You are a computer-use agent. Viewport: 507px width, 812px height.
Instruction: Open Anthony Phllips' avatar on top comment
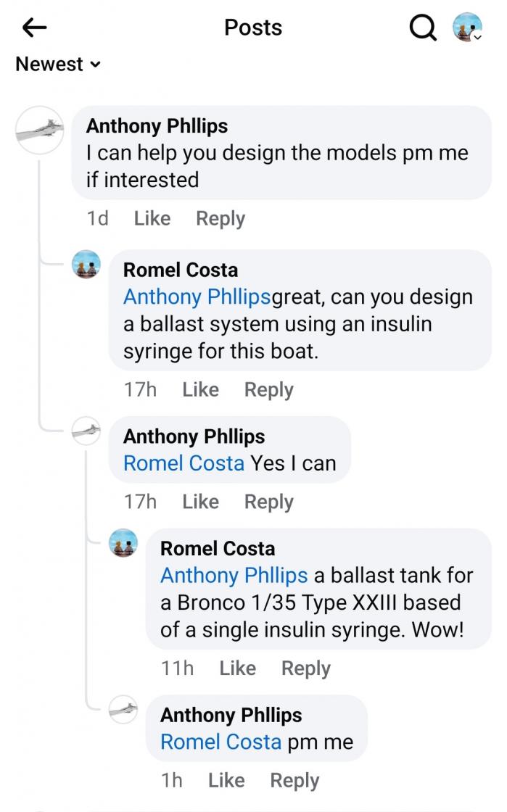[x=40, y=129]
